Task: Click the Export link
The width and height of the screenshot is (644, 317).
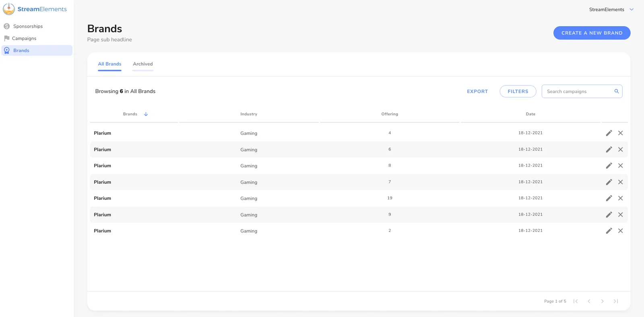Action: tap(477, 91)
